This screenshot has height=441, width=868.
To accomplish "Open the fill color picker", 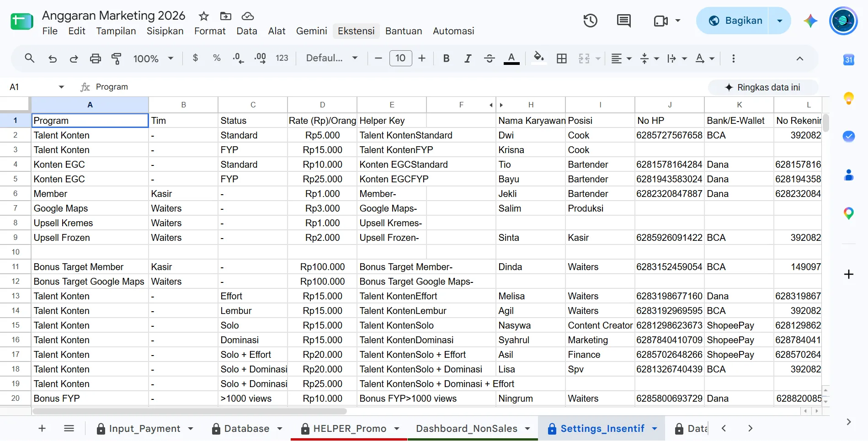I will (539, 58).
